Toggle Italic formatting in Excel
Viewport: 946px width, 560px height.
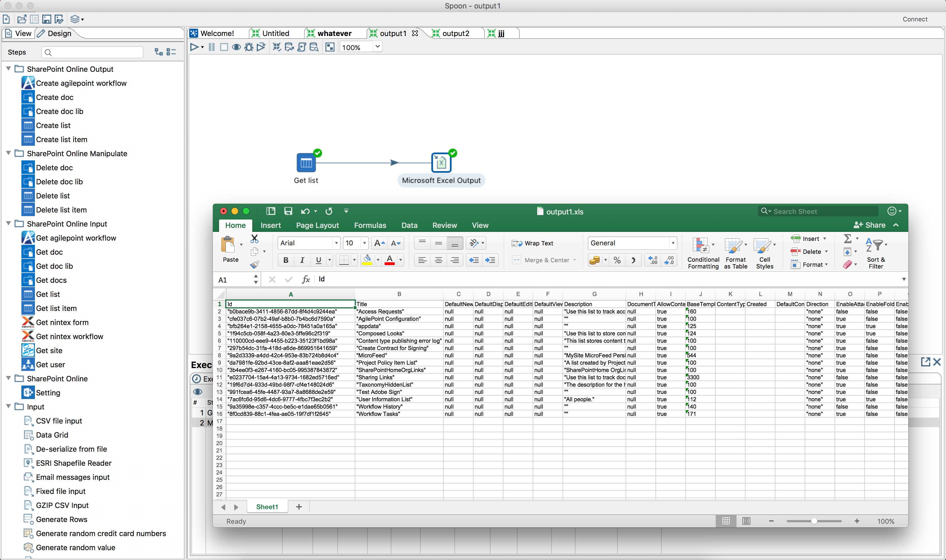click(x=302, y=260)
